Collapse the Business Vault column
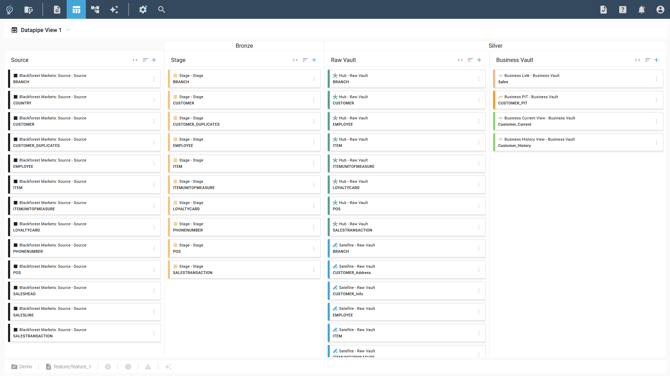Viewport: 670px width, 376px height. coord(637,60)
